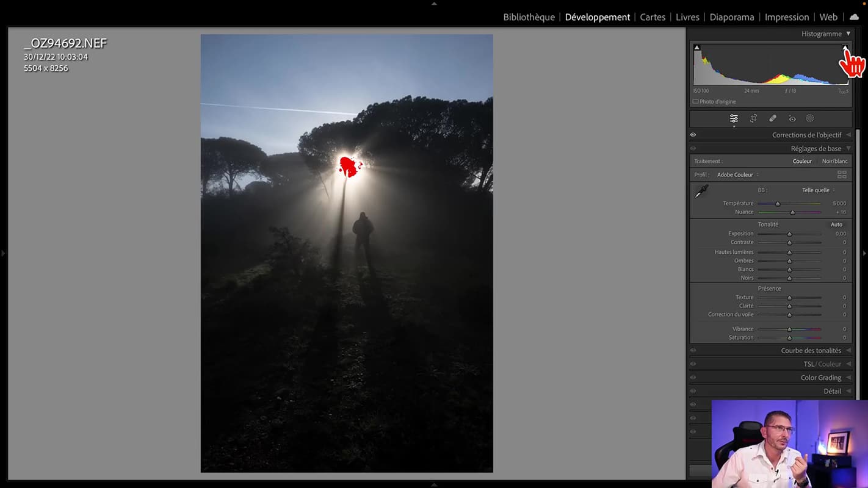Set treatment to Noir/blanc
This screenshot has height=488, width=868.
[x=834, y=161]
